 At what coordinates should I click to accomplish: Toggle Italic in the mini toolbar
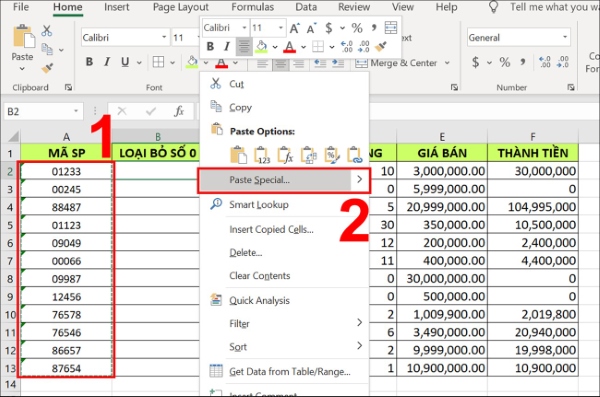coord(227,47)
